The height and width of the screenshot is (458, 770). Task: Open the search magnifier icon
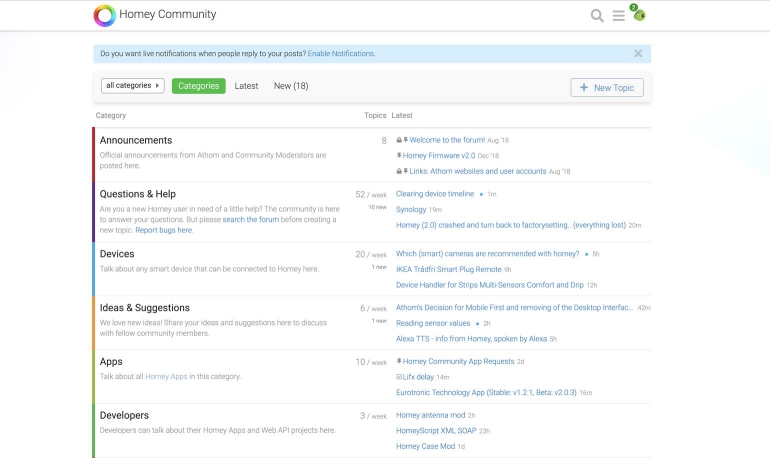coord(597,15)
